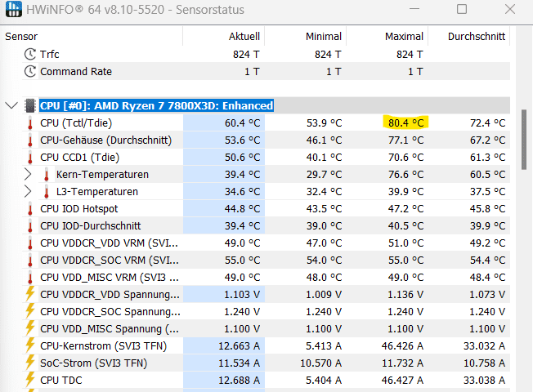
Task: Expand the L3-Temperaturen subtree
Action: (x=28, y=192)
